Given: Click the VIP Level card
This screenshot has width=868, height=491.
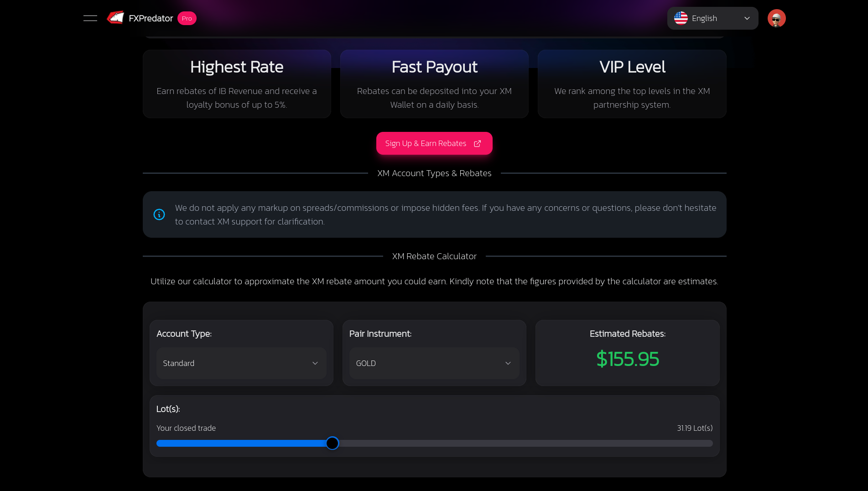Looking at the screenshot, I should tap(632, 84).
